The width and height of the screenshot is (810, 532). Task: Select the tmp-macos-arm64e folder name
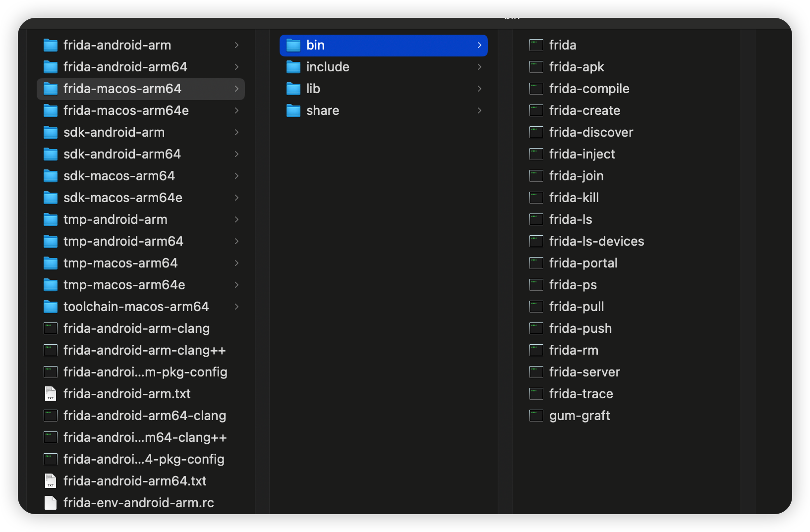[124, 285]
